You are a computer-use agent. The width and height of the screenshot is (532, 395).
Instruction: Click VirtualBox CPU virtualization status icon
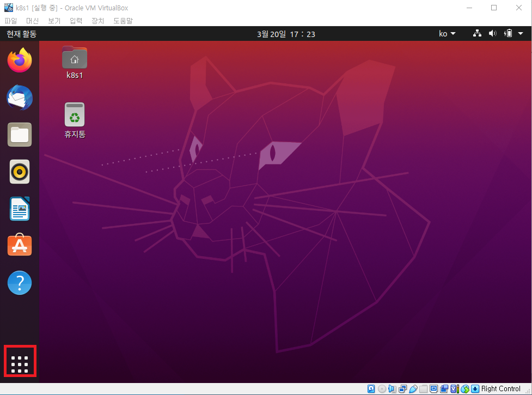click(455, 388)
